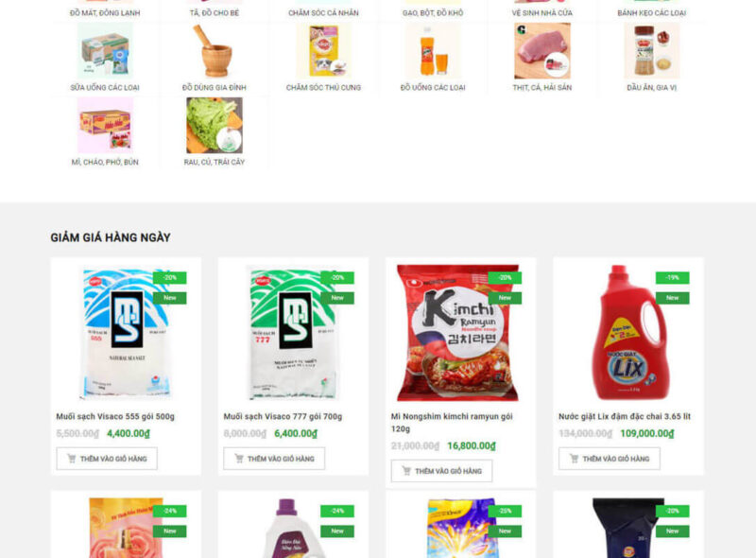Add Muối sạch Visaco 777 to cart

click(274, 459)
